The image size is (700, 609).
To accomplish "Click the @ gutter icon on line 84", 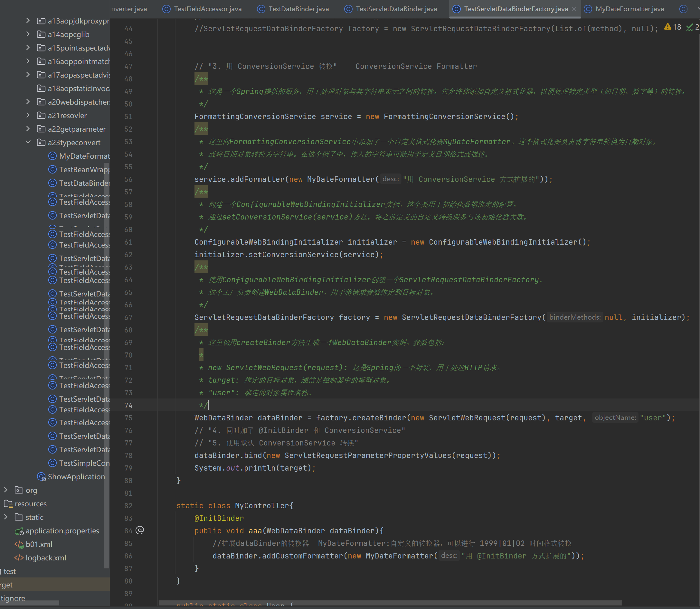I will point(140,530).
